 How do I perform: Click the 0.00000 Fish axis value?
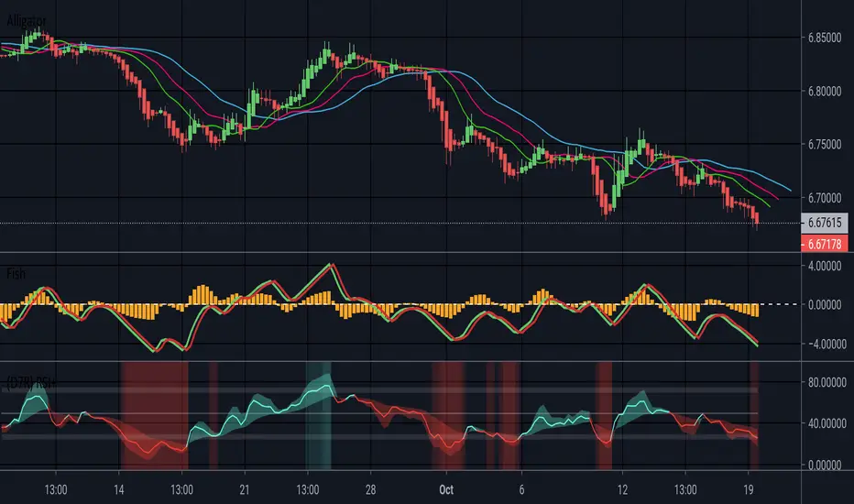point(825,304)
